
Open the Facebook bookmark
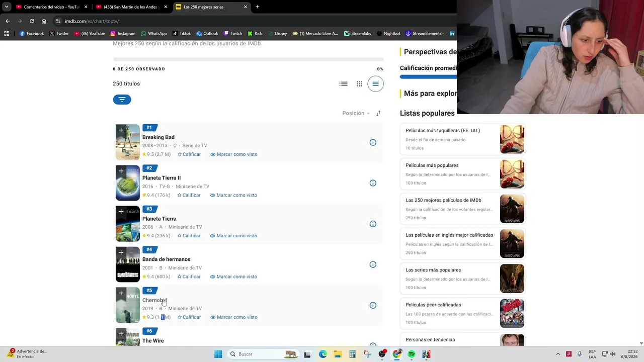[31, 34]
